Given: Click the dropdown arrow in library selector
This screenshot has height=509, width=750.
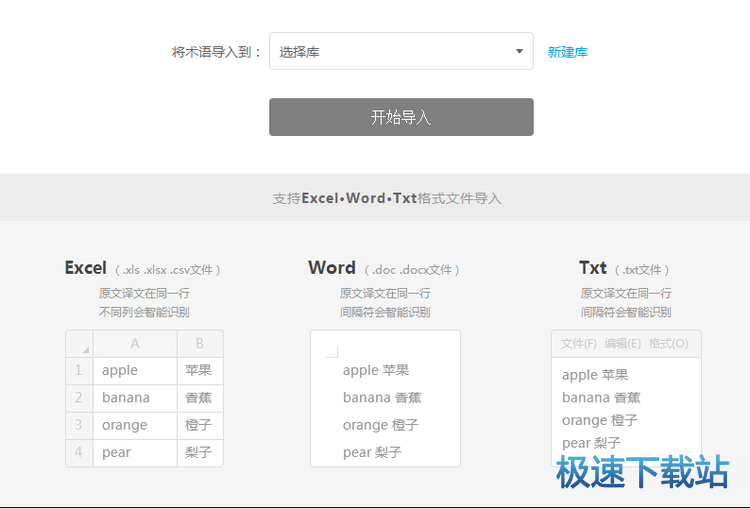Looking at the screenshot, I should 519,52.
